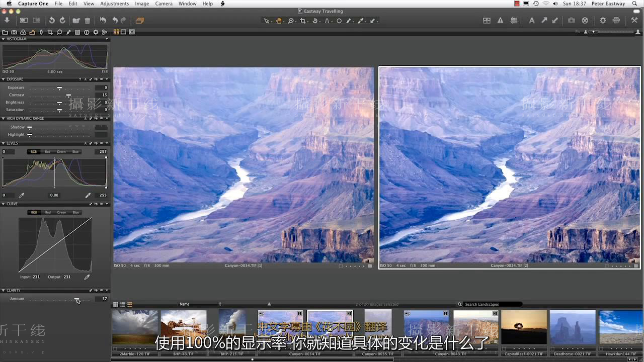
Task: Select the Keystone correction tool
Action: pyautogui.click(x=328, y=21)
